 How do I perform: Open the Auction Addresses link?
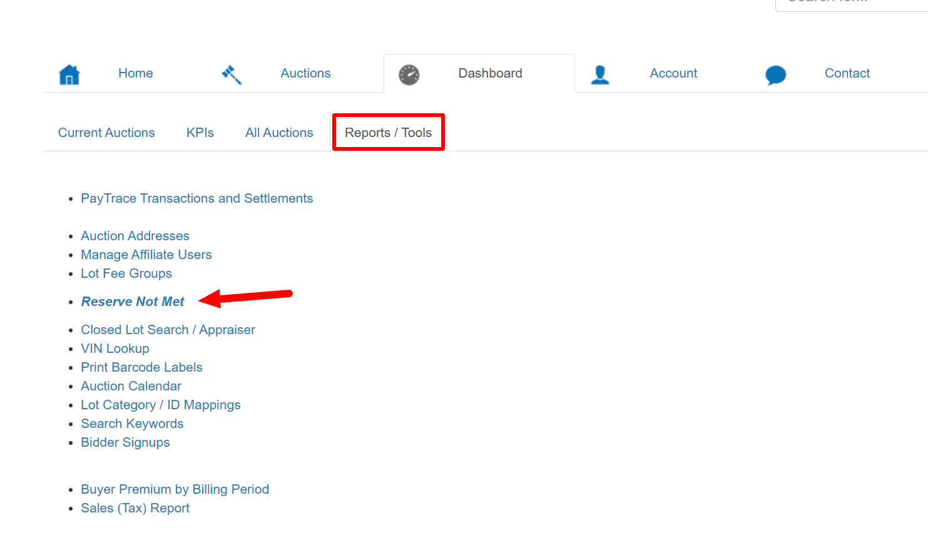135,236
